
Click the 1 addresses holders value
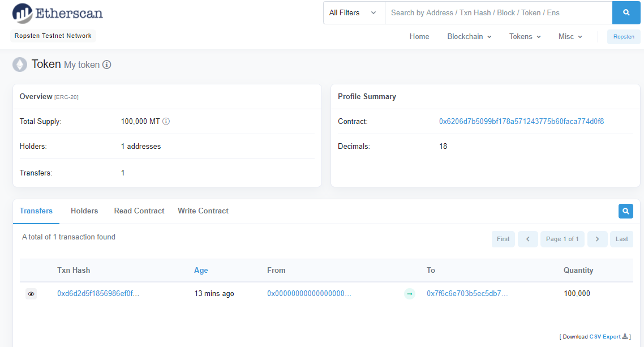141,146
